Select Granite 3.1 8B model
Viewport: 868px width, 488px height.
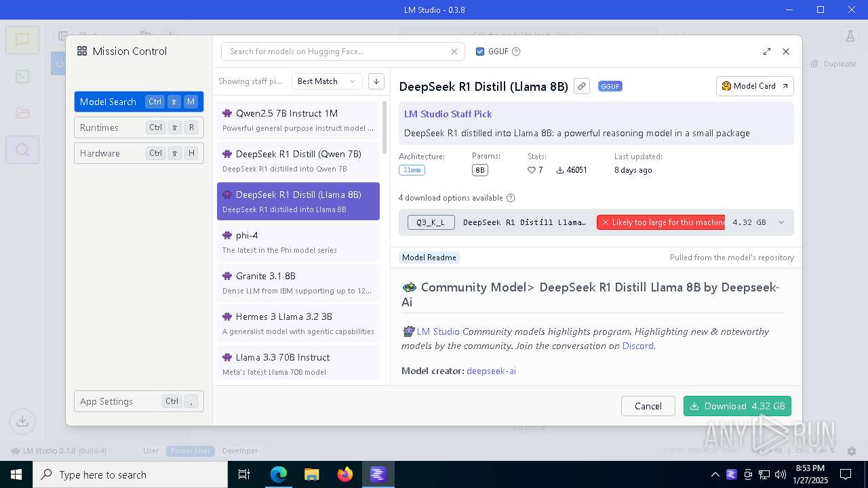[x=298, y=283]
